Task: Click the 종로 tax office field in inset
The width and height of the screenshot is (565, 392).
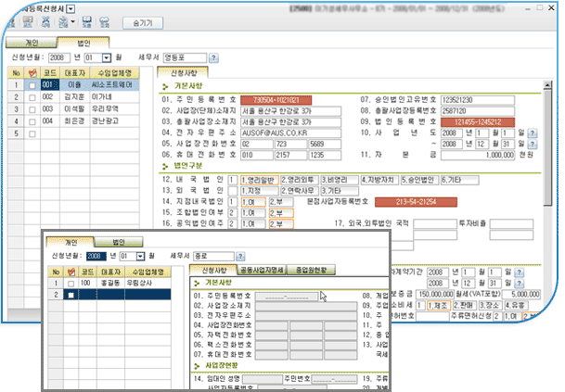Action: (x=213, y=257)
